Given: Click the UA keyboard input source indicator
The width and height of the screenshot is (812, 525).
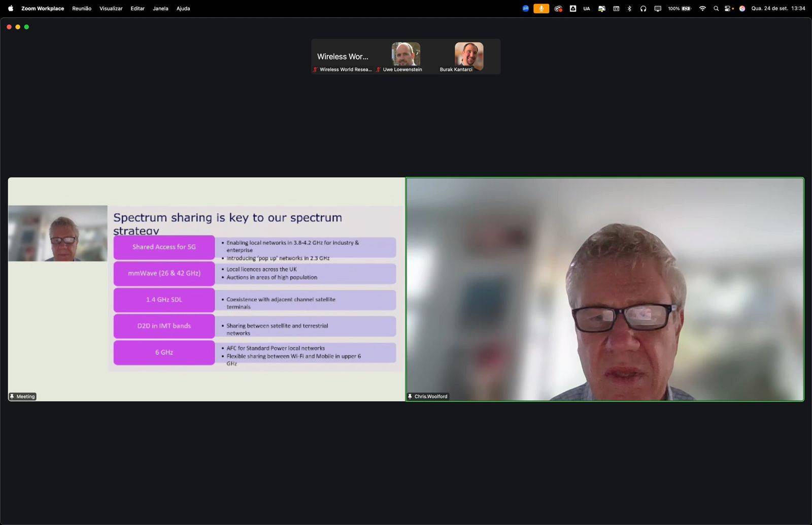Looking at the screenshot, I should pos(587,9).
